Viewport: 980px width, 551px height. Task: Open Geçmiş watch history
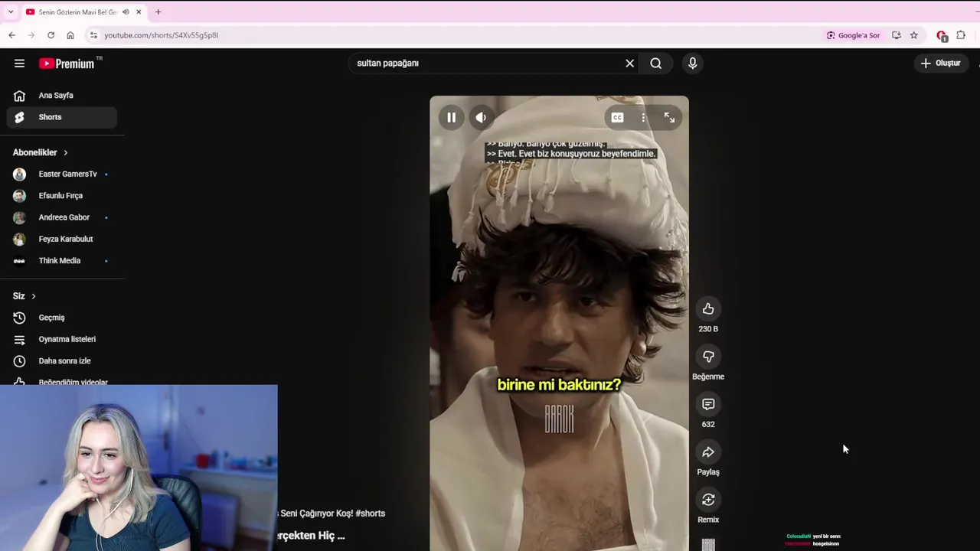[62, 318]
